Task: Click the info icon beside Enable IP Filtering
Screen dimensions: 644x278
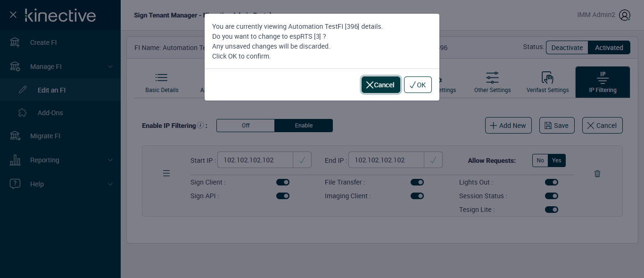Action: (x=200, y=126)
